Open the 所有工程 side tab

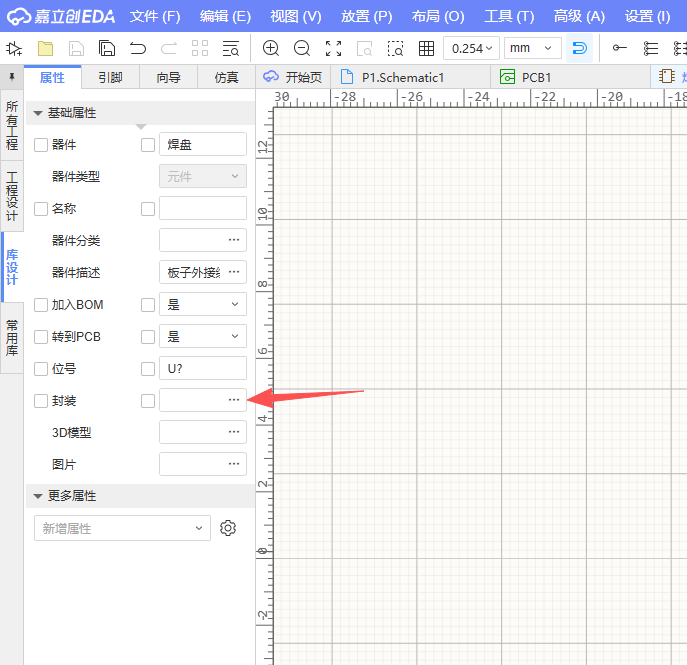click(12, 125)
